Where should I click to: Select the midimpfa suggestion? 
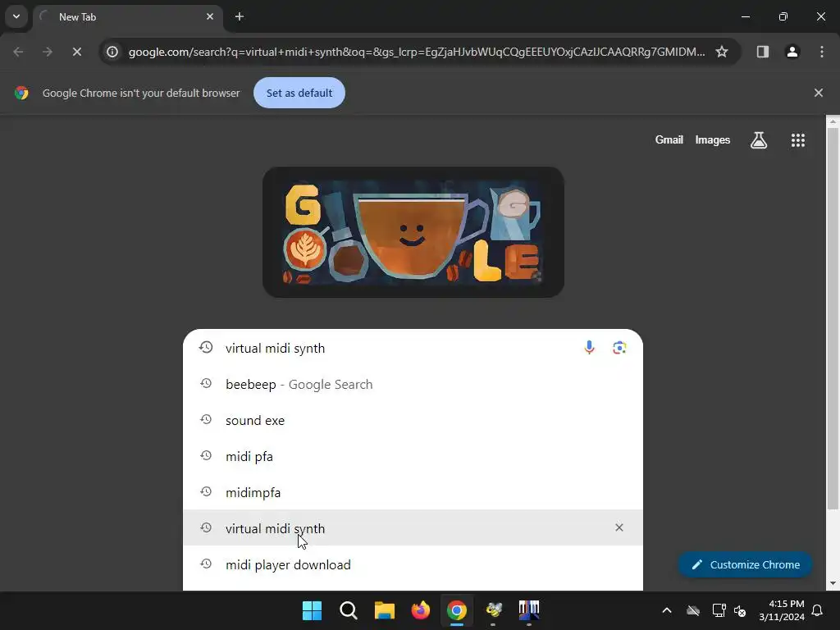[413, 492]
